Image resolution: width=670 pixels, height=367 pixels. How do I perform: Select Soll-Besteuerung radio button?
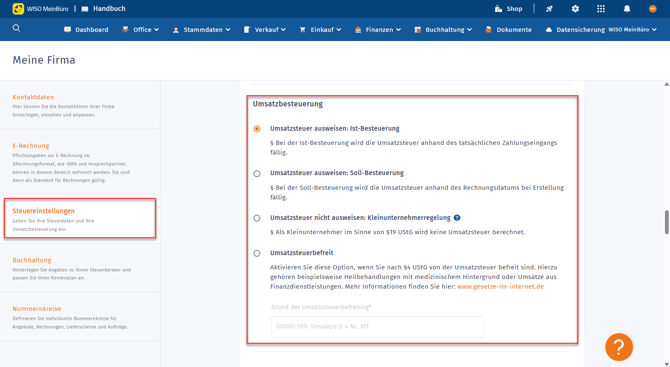coord(257,173)
